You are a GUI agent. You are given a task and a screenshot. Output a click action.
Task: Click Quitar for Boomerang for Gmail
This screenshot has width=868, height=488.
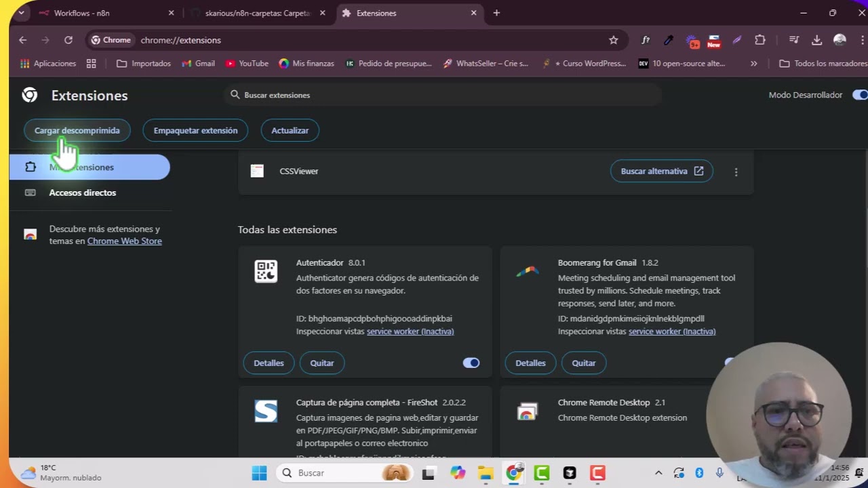pos(584,363)
